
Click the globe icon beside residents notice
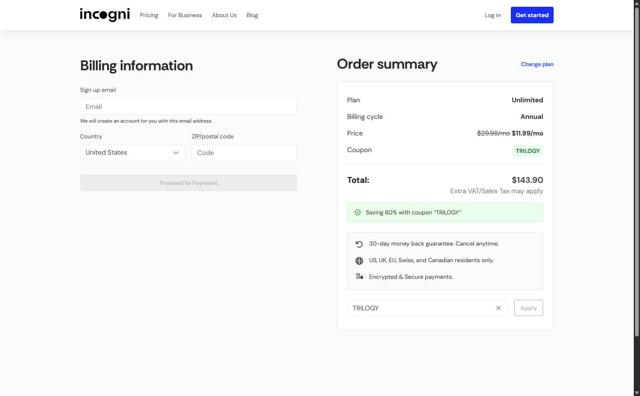tap(359, 260)
